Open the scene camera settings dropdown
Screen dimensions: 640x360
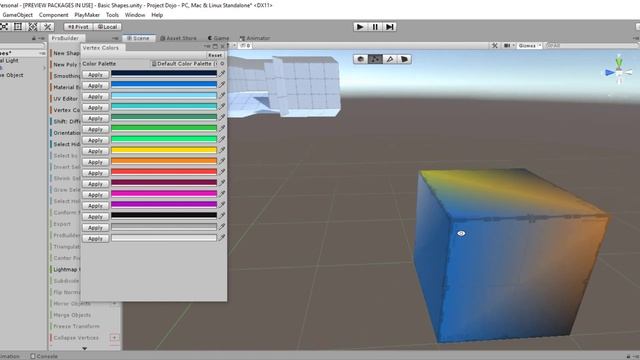coord(509,46)
